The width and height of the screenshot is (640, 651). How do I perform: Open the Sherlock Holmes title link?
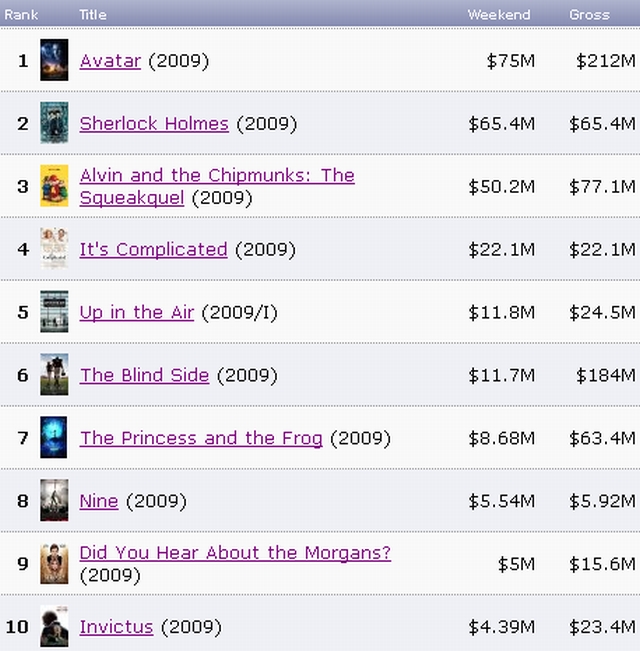point(154,124)
